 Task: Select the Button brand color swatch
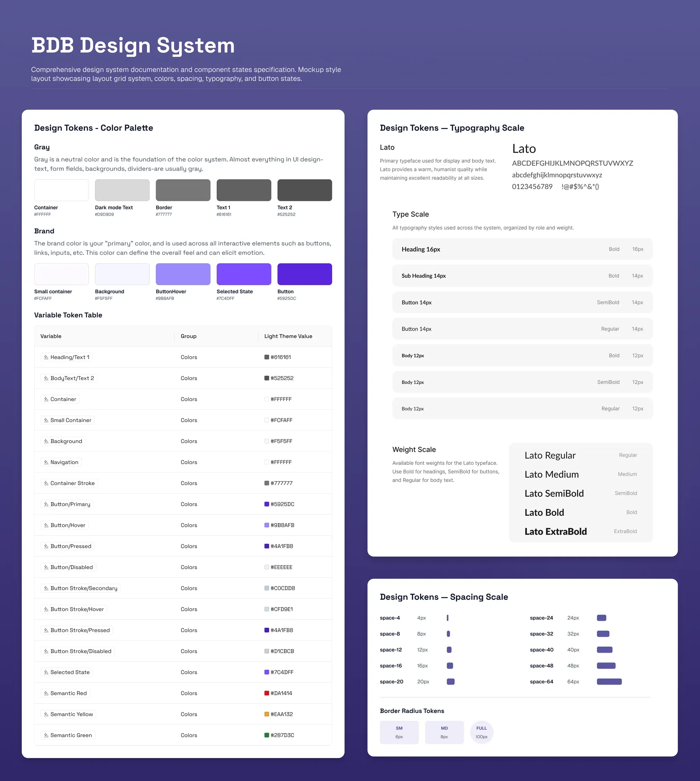(304, 274)
